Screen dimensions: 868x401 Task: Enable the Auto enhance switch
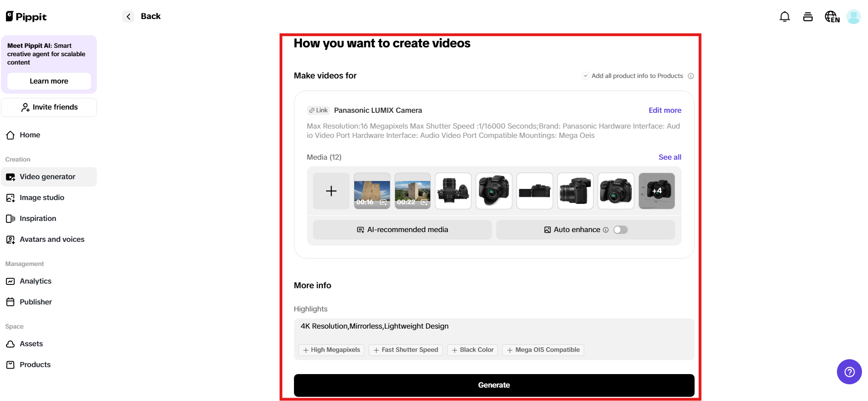click(x=620, y=230)
